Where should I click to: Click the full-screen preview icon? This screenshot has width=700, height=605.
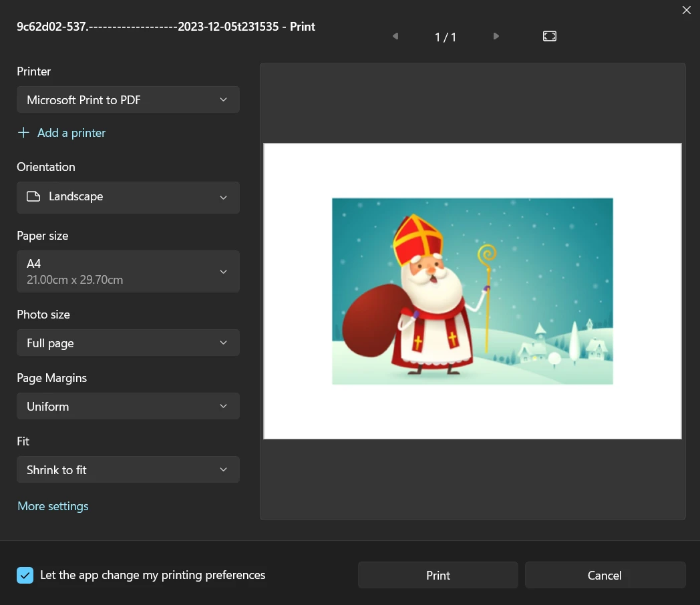click(550, 36)
